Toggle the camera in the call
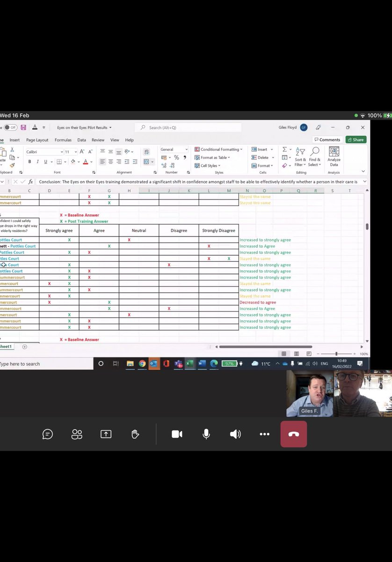392x562 pixels. 177,434
